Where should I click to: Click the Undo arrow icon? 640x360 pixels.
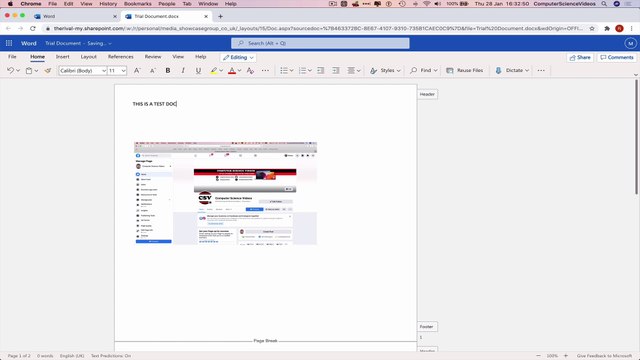[x=10, y=71]
